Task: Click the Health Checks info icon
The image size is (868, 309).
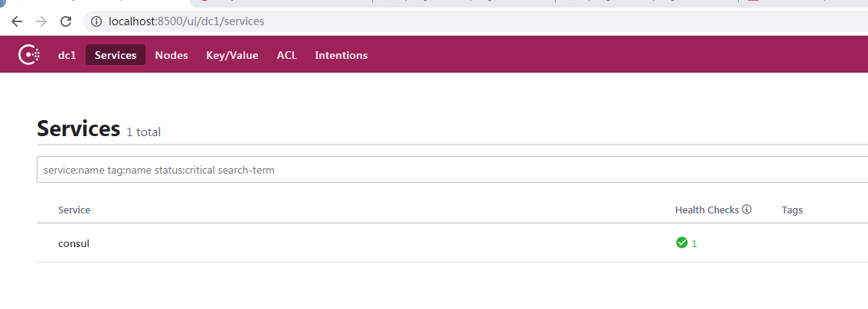Action: click(746, 210)
